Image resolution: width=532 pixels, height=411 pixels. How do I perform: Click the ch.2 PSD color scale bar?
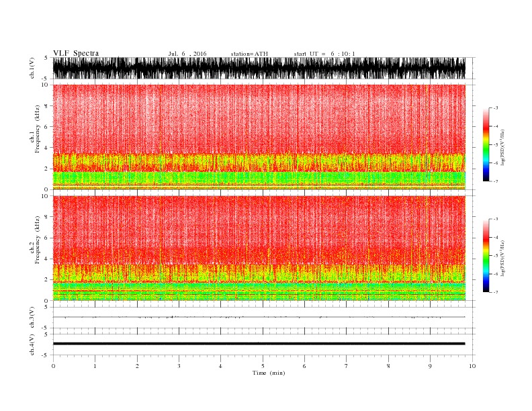(486, 255)
